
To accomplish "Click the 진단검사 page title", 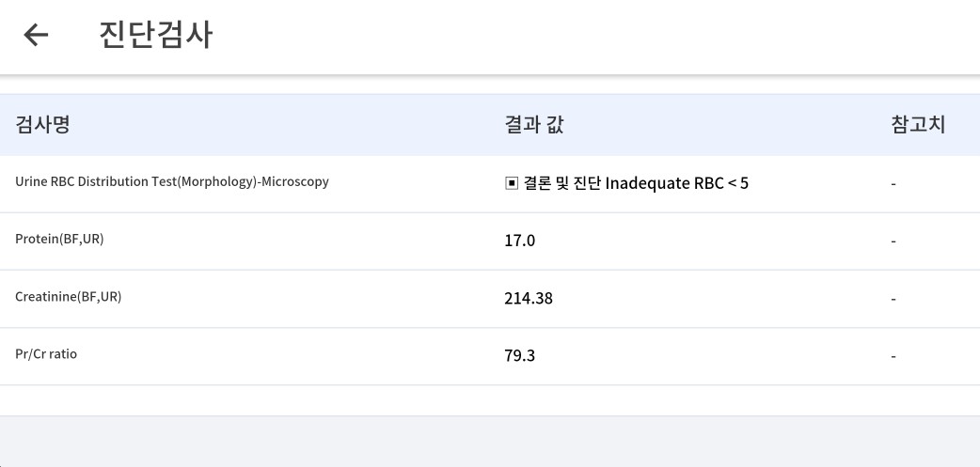I will 156,35.
